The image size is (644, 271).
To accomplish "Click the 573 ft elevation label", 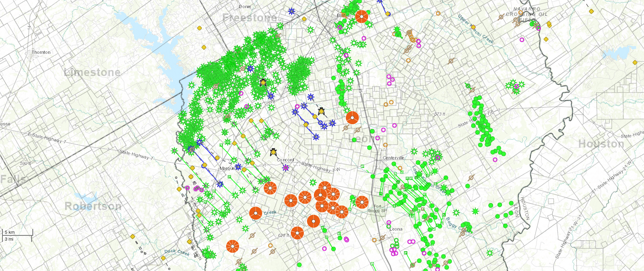I will [x=440, y=114].
